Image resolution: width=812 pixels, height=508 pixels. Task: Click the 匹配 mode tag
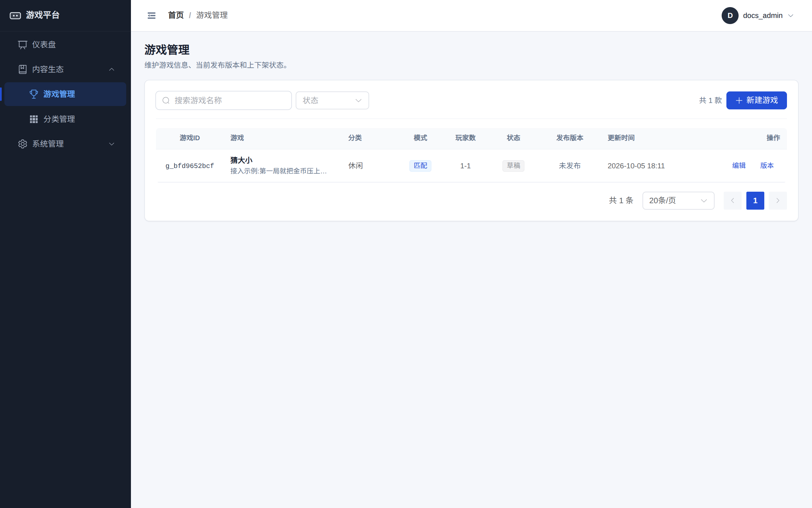420,166
